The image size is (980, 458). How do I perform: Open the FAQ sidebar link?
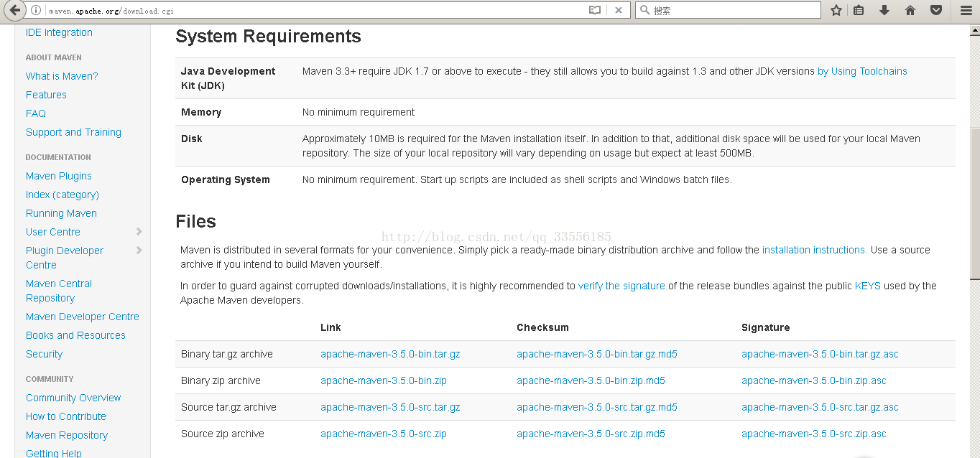(x=36, y=113)
